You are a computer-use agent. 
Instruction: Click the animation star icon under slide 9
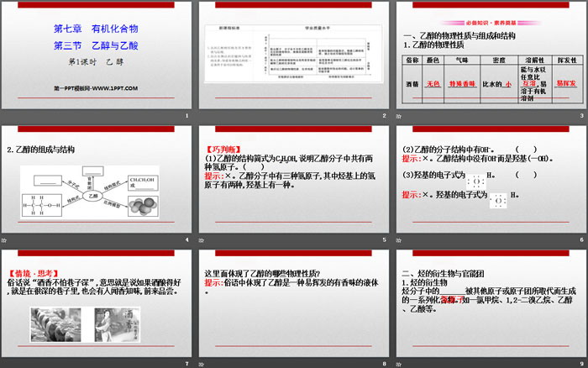(399, 365)
